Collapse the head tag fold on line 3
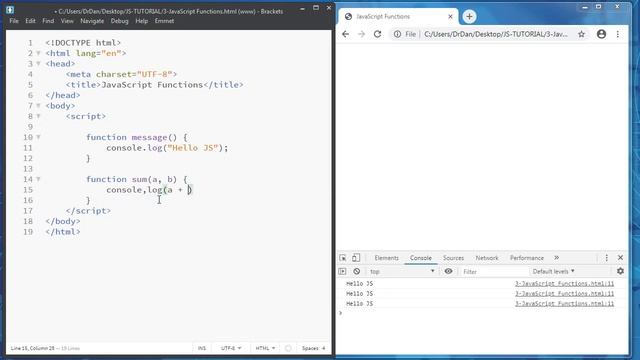Viewport: 640px width, 360px height. tap(38, 64)
